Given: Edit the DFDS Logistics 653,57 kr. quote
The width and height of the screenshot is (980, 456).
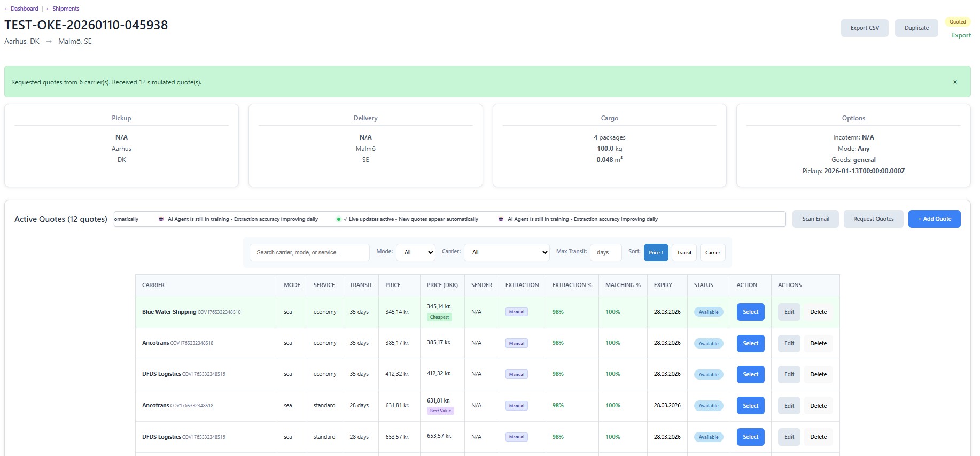Looking at the screenshot, I should (x=789, y=437).
